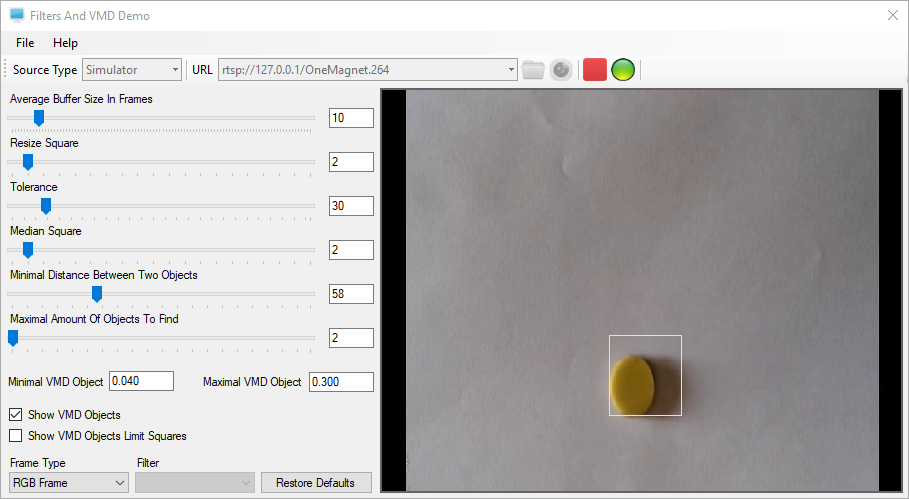The height and width of the screenshot is (499, 909).
Task: Click the Restore Defaults button
Action: 315,483
